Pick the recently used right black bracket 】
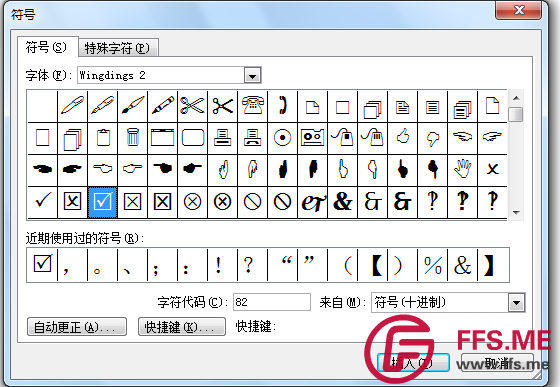The width and height of the screenshot is (560, 387). point(492,265)
